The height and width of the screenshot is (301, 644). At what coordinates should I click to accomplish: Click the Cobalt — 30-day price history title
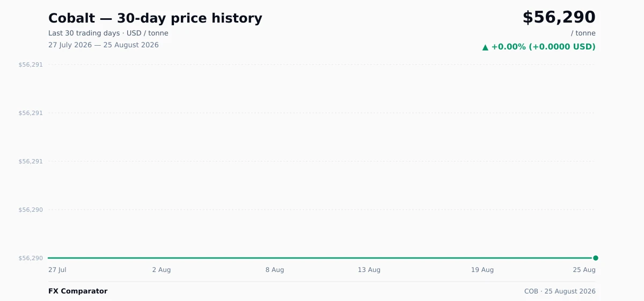pyautogui.click(x=155, y=18)
